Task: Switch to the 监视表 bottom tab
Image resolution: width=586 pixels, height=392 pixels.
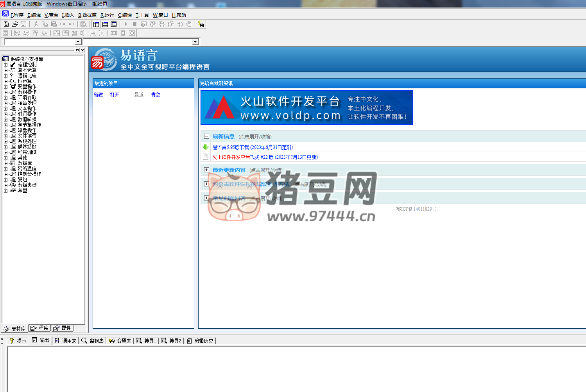Action: (92, 341)
